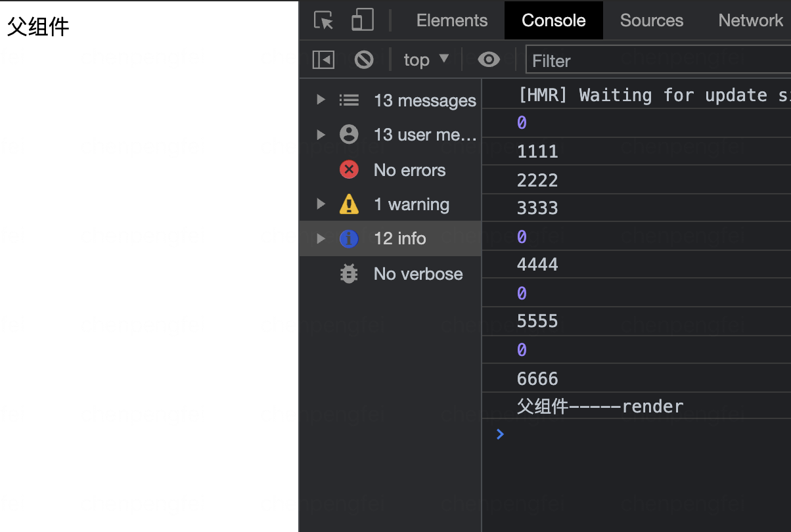Hide the console sidebar panel icon
The height and width of the screenshot is (532, 791).
click(323, 59)
